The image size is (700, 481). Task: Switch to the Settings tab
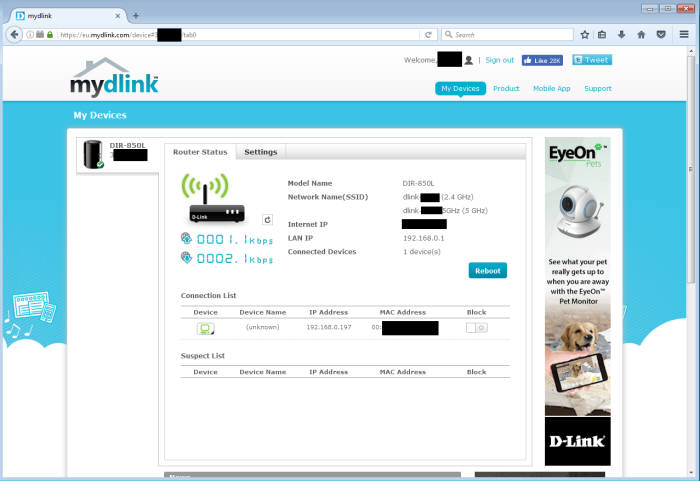[261, 152]
